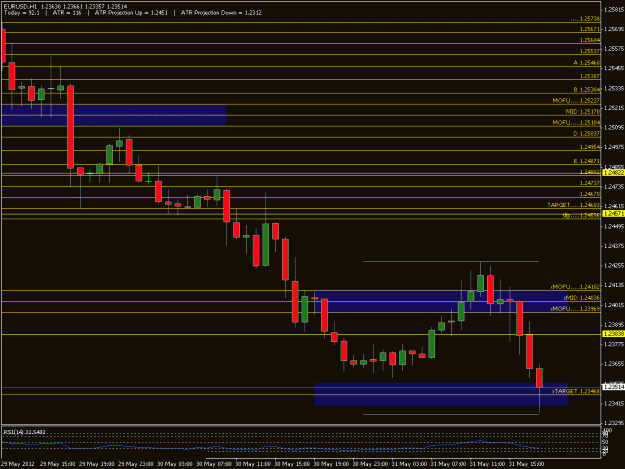The image size is (625, 469).
Task: Click the '31 May 07:00' time axis label
Action: [x=448, y=464]
